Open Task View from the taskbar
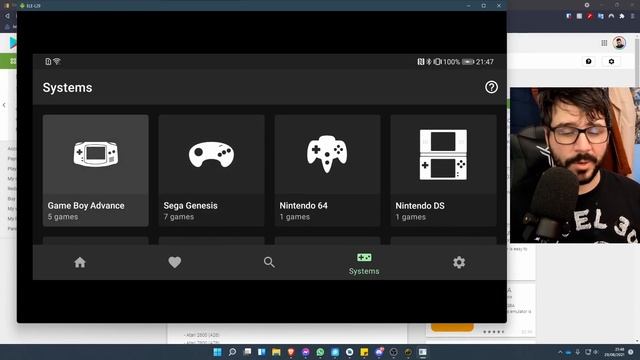The width and height of the screenshot is (640, 360). pos(247,352)
